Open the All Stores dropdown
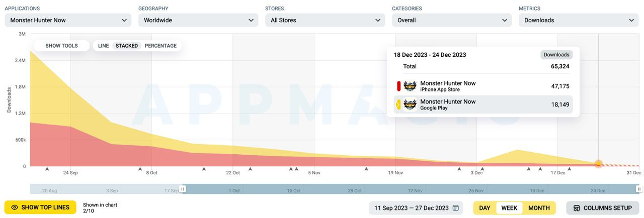 point(325,20)
